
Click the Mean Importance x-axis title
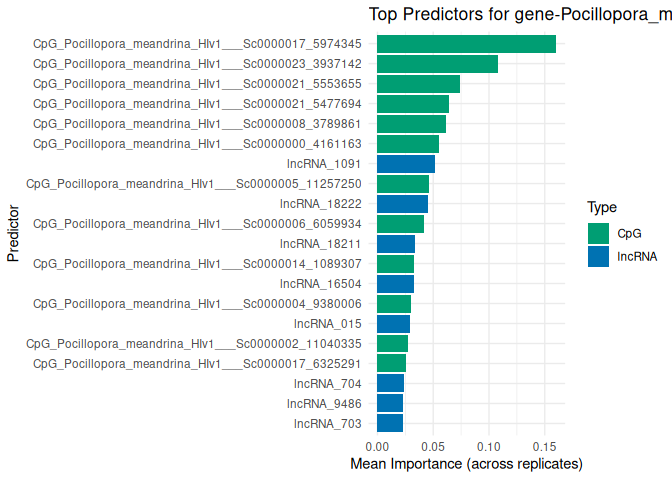coord(467,465)
